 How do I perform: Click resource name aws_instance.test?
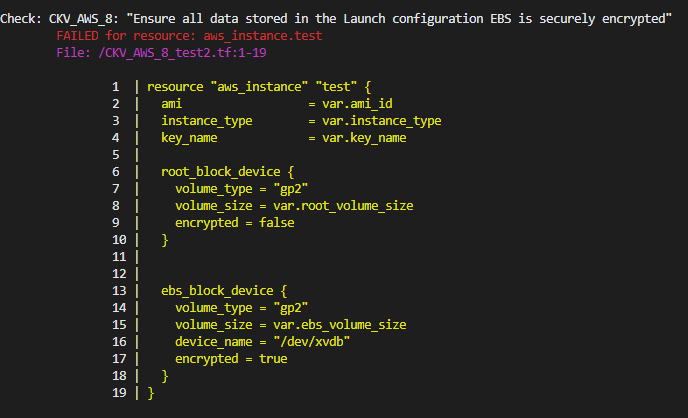coord(263,36)
